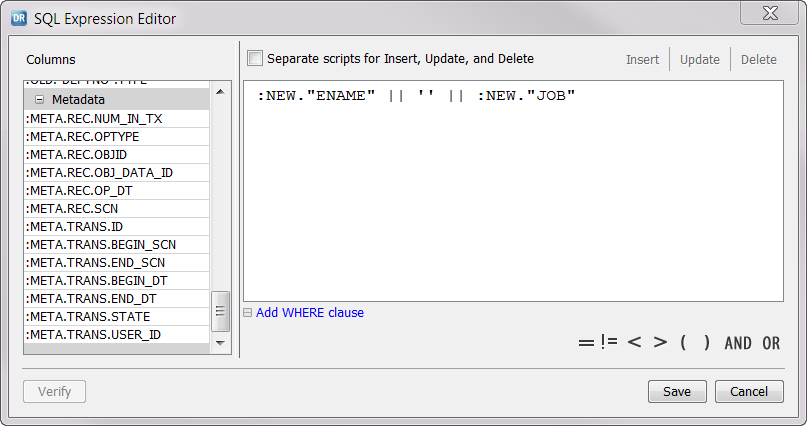Insert the opening parenthesis symbol
Image resolution: width=807 pixels, height=426 pixels.
(x=684, y=343)
